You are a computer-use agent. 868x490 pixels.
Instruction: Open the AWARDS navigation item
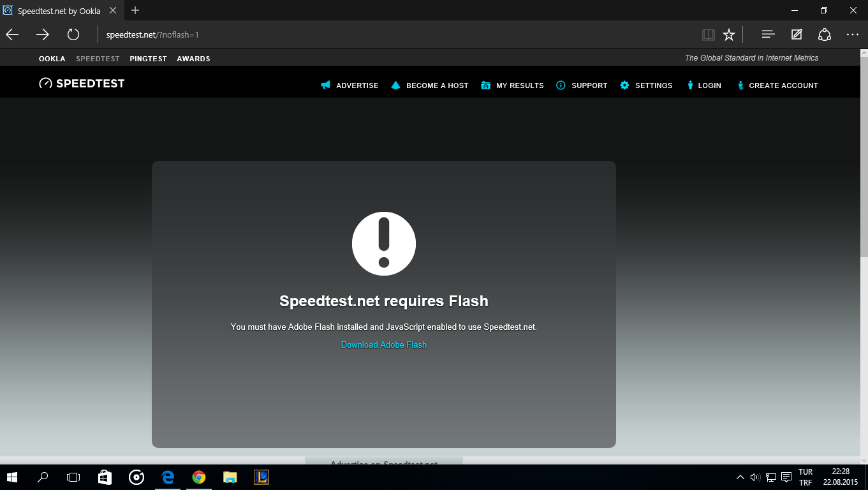tap(193, 59)
